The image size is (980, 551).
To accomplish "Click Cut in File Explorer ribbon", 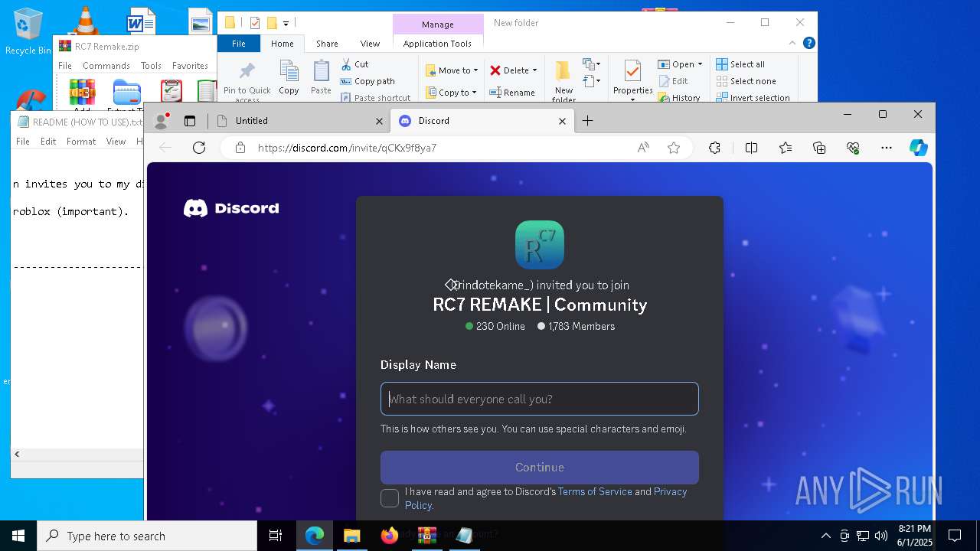I will pos(355,64).
